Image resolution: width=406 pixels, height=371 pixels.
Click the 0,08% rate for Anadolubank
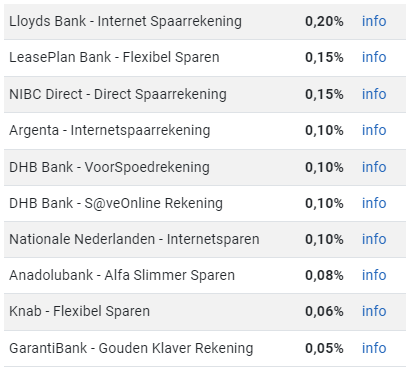pos(324,275)
